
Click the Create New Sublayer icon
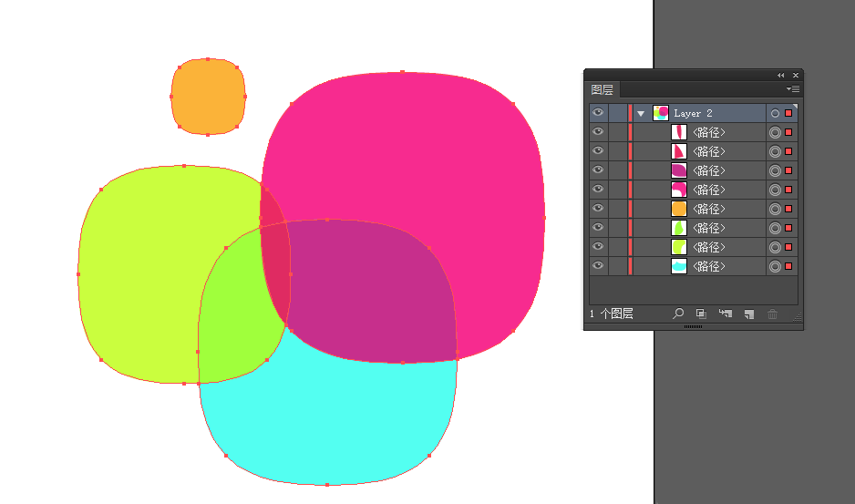point(726,314)
